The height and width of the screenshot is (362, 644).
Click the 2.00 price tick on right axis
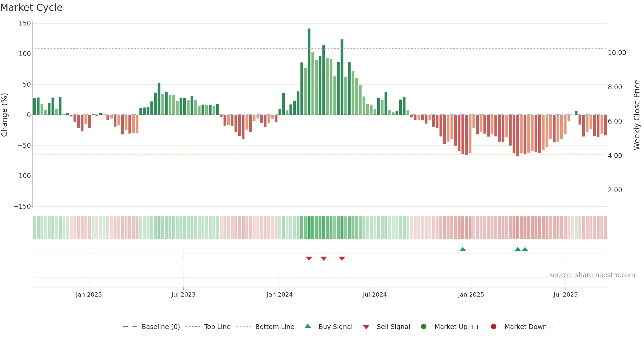pyautogui.click(x=615, y=190)
